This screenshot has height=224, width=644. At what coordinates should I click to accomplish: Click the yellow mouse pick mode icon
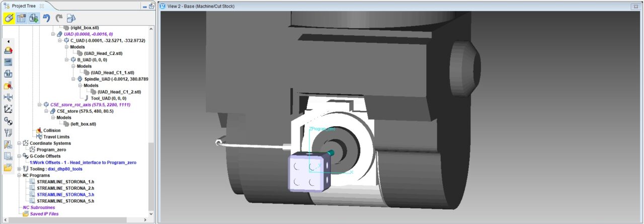click(9, 19)
